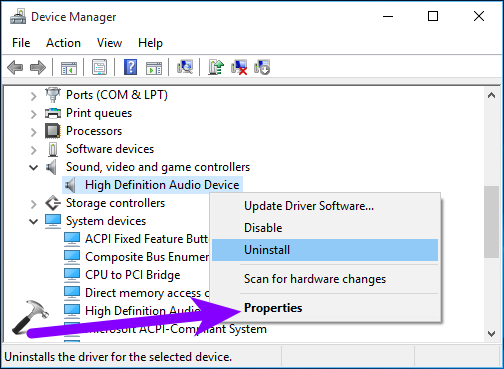The image size is (504, 369).
Task: Click the CPU to PCI Bridge monitor icon
Action: pyautogui.click(x=72, y=275)
